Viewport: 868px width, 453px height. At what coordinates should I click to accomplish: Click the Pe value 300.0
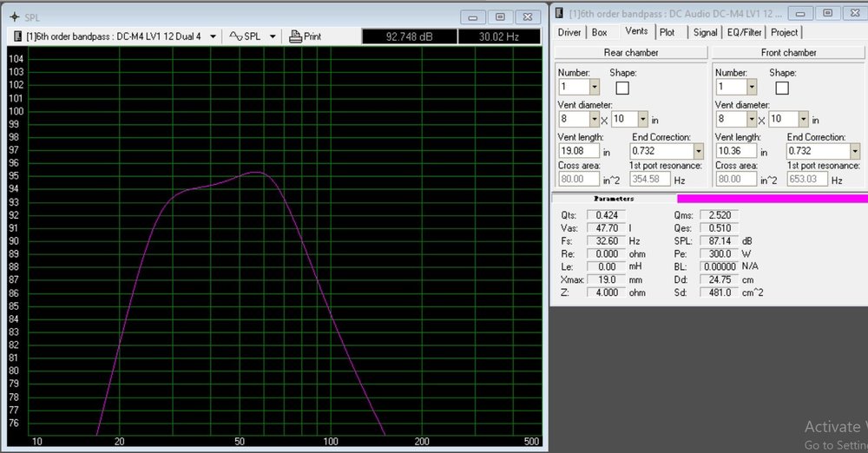tap(720, 254)
